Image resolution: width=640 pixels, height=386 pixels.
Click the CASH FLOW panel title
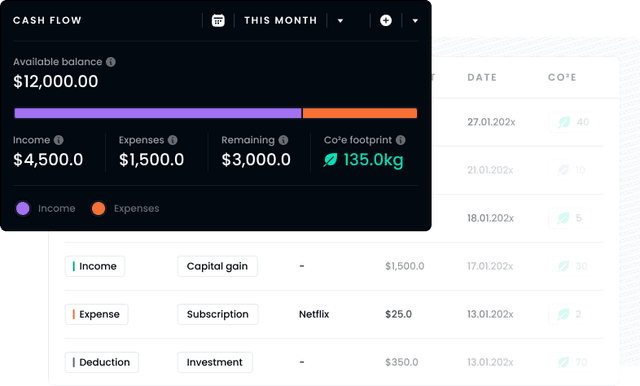tap(47, 20)
